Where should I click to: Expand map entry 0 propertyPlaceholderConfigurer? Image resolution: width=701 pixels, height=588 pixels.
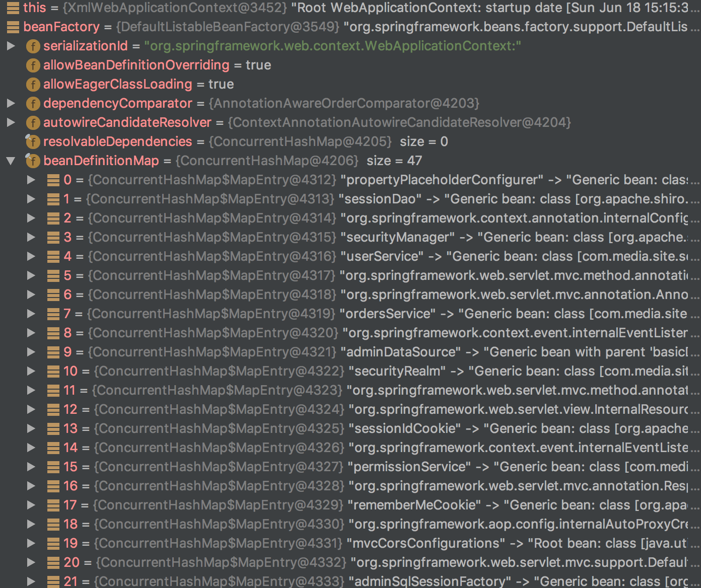31,180
